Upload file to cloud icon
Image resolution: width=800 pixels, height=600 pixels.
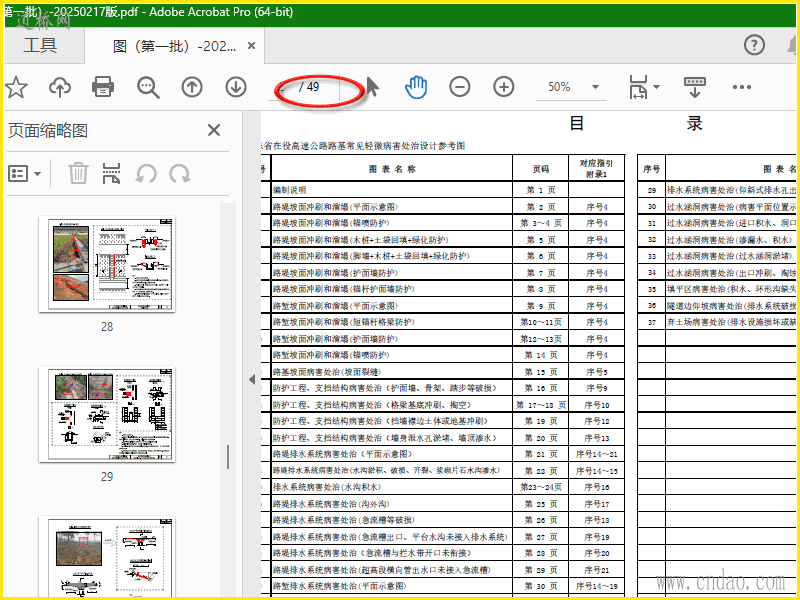click(60, 87)
